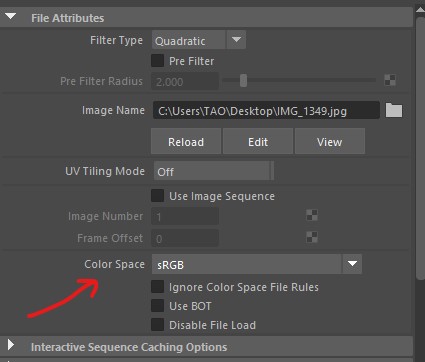This screenshot has height=362, width=425.
Task: Enable the Use BOT checkbox
Action: [157, 306]
